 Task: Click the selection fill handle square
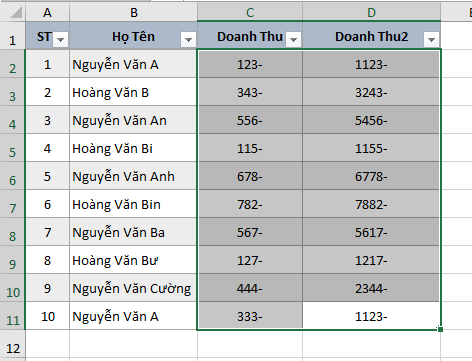[440, 329]
